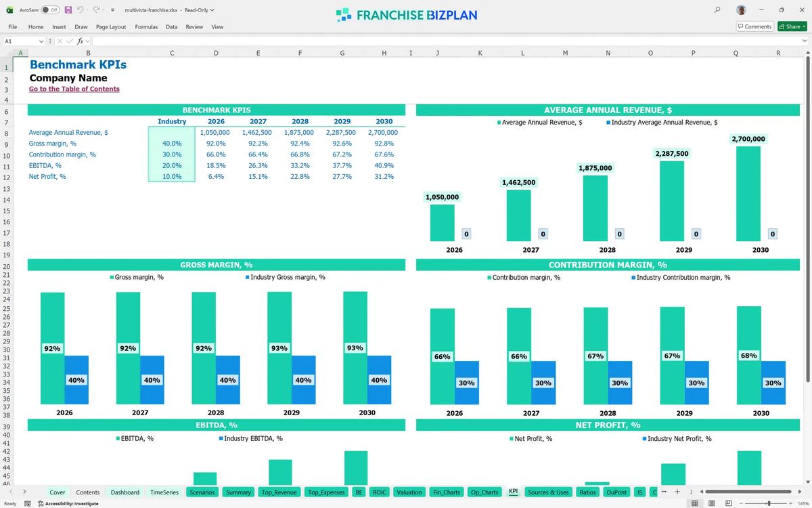Open the Home ribbon tab

[x=36, y=27]
